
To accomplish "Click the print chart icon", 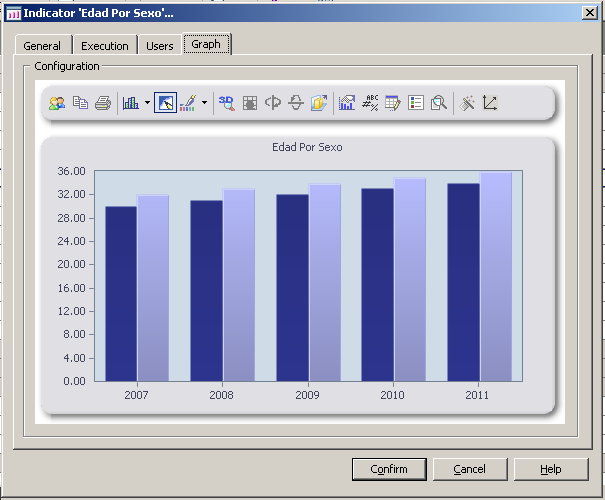I will [102, 103].
